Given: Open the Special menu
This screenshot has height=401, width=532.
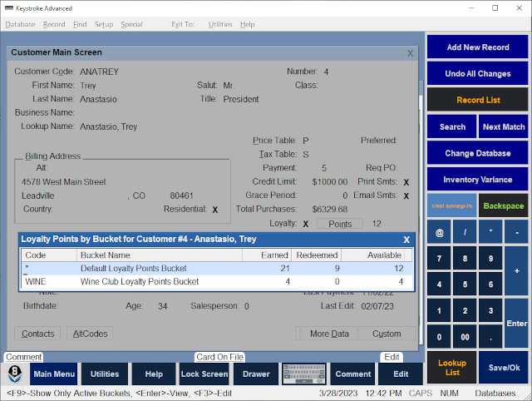Looking at the screenshot, I should (131, 24).
